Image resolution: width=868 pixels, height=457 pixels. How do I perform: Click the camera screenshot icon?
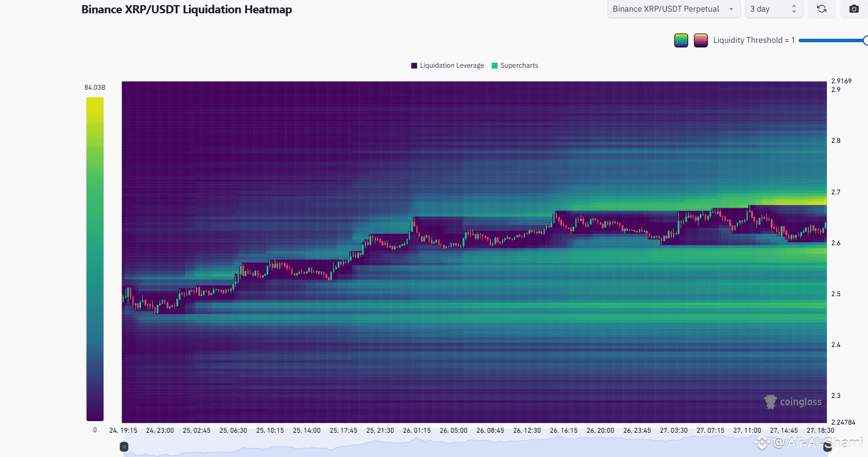point(854,9)
